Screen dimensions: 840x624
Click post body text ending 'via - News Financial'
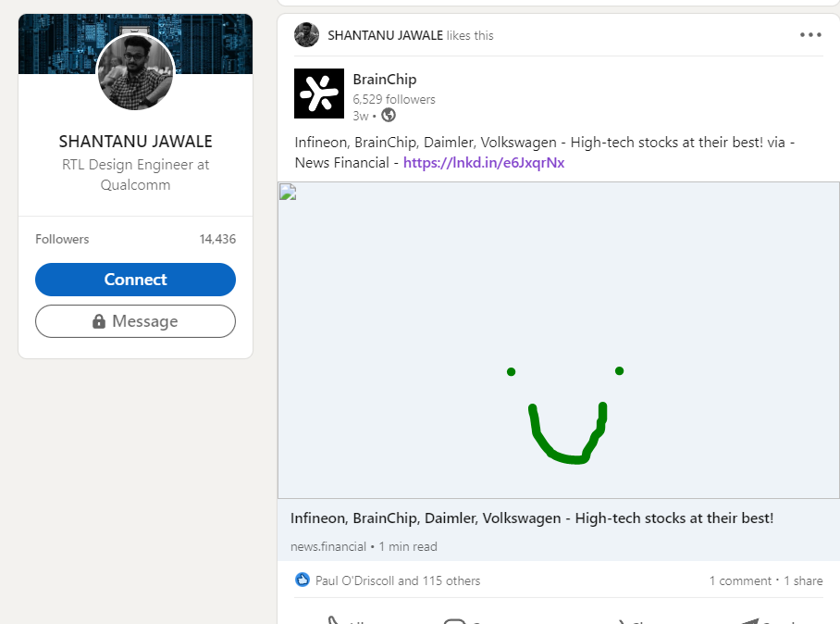coord(544,152)
